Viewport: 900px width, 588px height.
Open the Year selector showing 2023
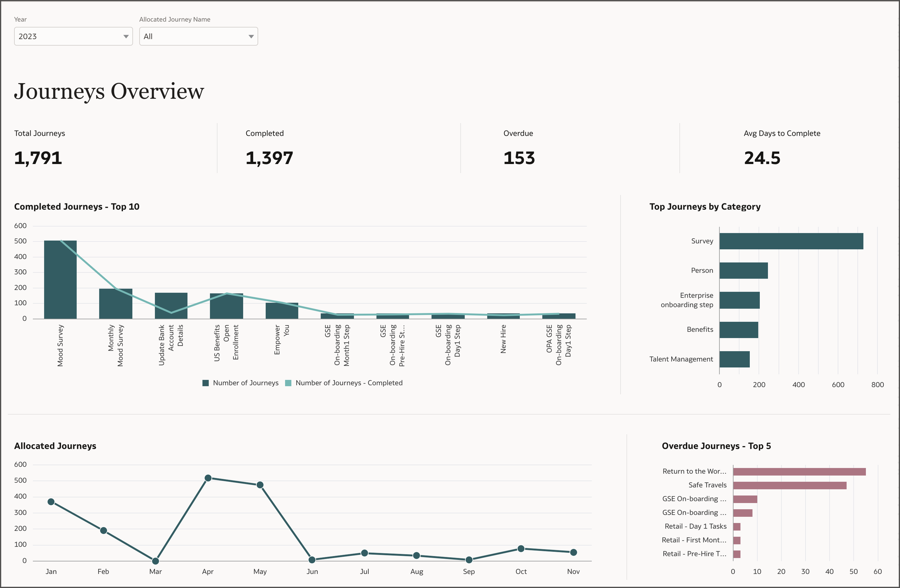[73, 36]
